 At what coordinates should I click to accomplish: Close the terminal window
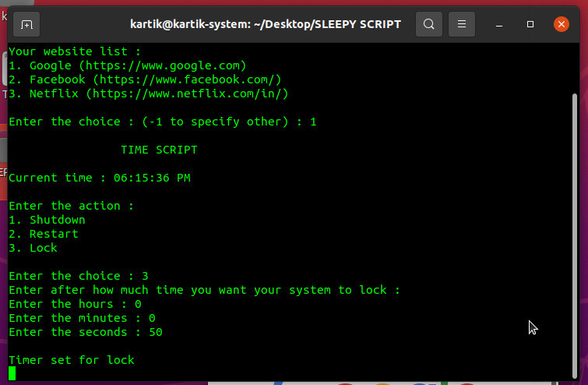coord(561,24)
